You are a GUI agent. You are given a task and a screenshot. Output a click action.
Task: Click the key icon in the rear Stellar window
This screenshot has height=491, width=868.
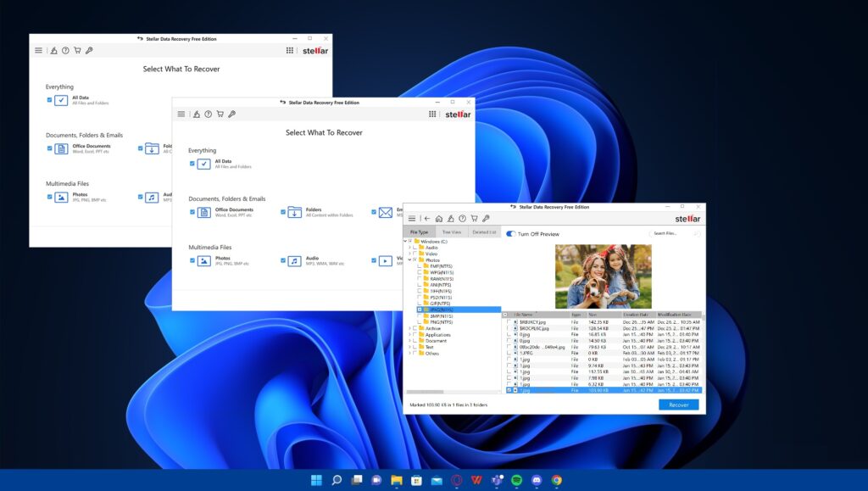(89, 50)
